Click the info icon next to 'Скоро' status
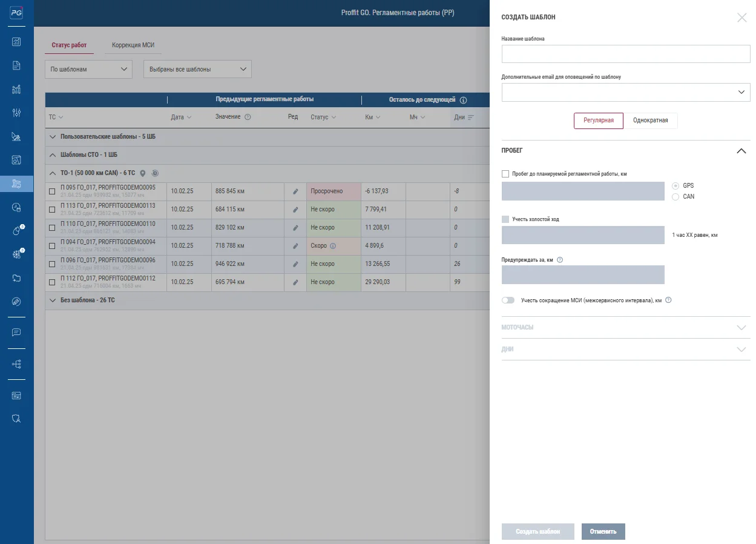756x544 pixels. (x=333, y=246)
